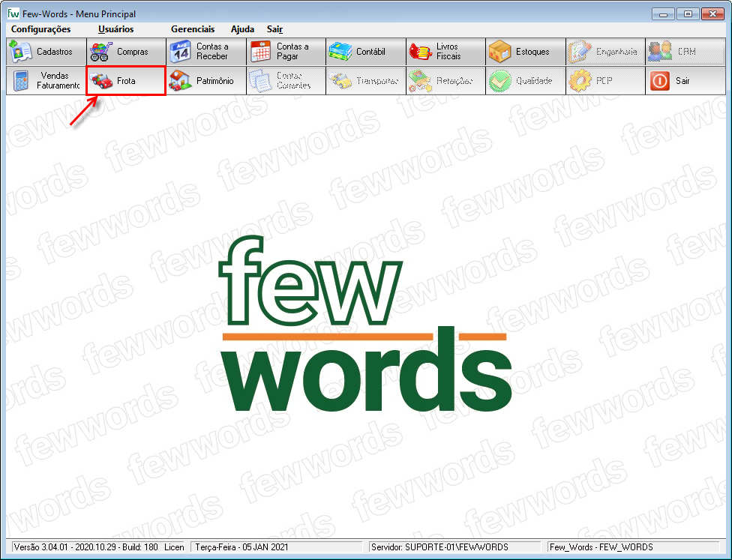Open the Configurações menu
This screenshot has width=732, height=560.
[x=41, y=29]
